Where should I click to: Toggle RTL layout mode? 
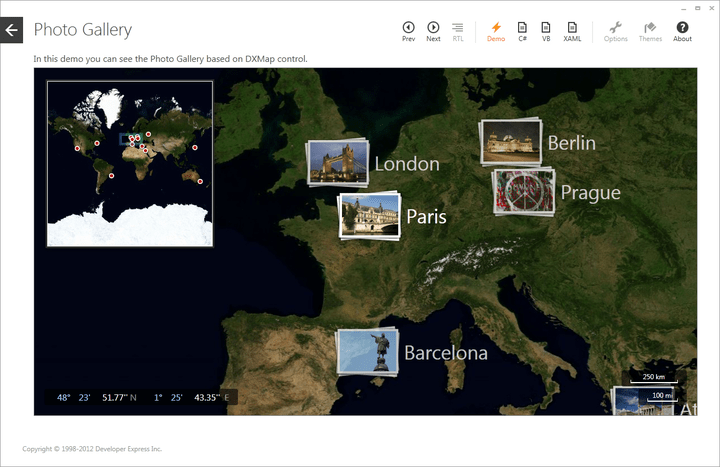tap(458, 31)
